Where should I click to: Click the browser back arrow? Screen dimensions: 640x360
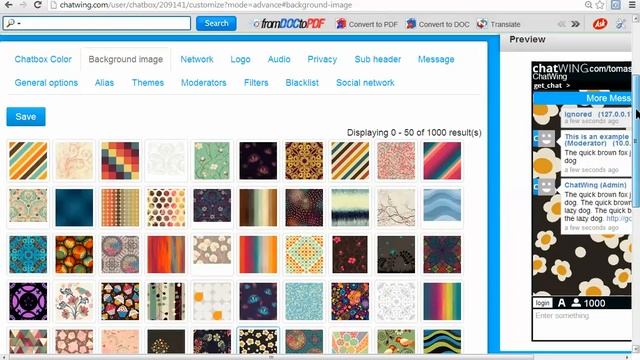click(8, 5)
